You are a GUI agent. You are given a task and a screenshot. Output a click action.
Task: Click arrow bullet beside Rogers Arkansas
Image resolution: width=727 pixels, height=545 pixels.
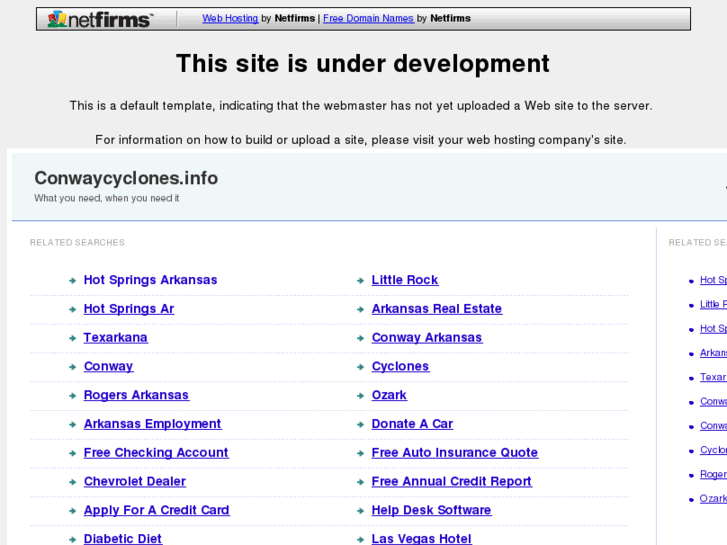72,396
